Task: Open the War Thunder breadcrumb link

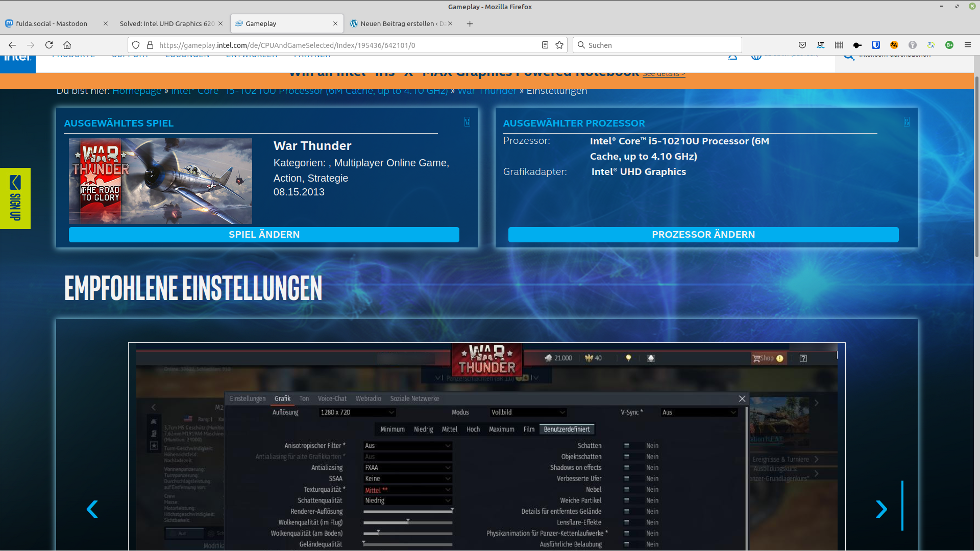Action: (x=487, y=91)
